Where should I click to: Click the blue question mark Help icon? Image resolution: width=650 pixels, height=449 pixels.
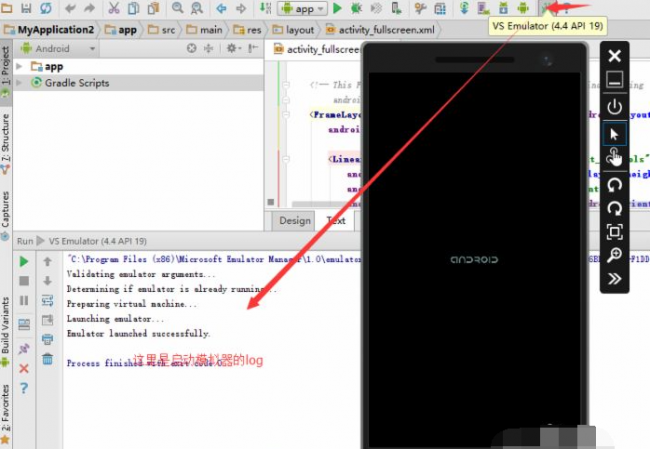pyautogui.click(x=24, y=388)
